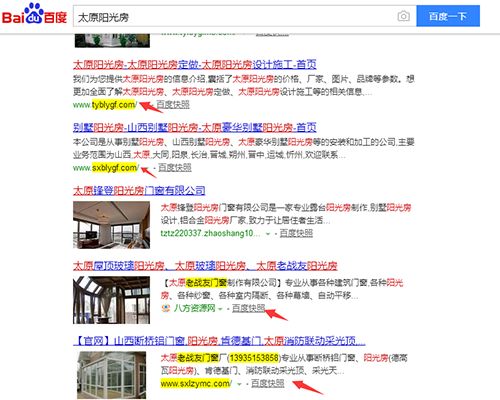500x400 pixels.
Task: Open camera image search icon
Action: (x=403, y=16)
